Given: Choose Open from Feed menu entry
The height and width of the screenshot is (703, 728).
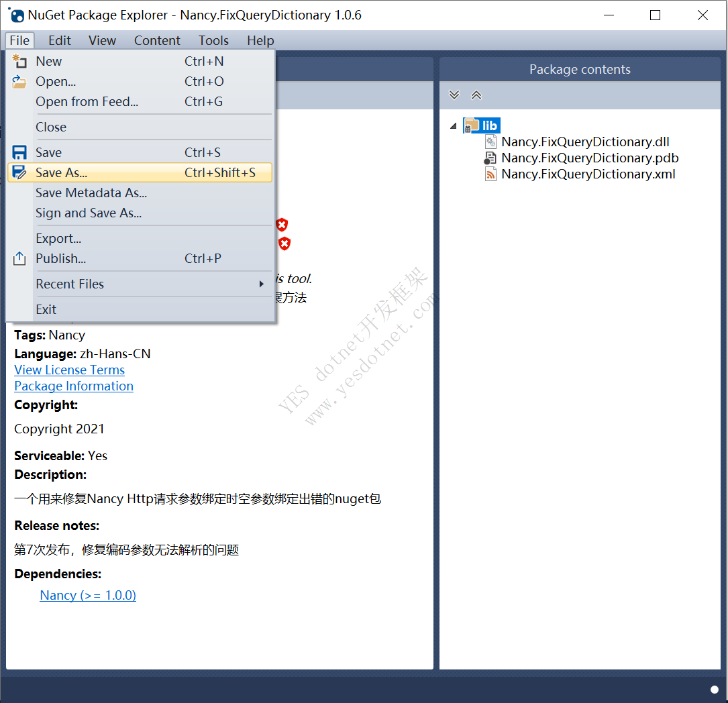Looking at the screenshot, I should 140,101.
